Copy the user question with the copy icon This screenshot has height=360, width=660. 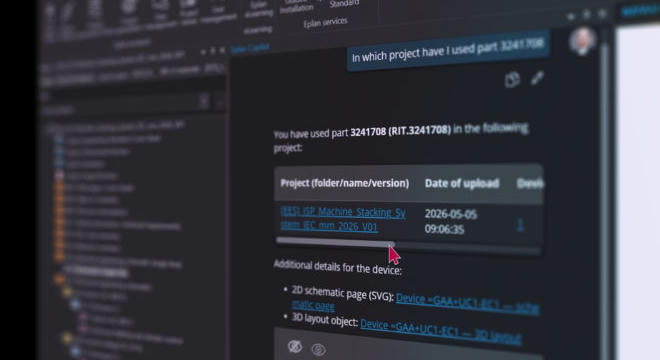coord(512,79)
